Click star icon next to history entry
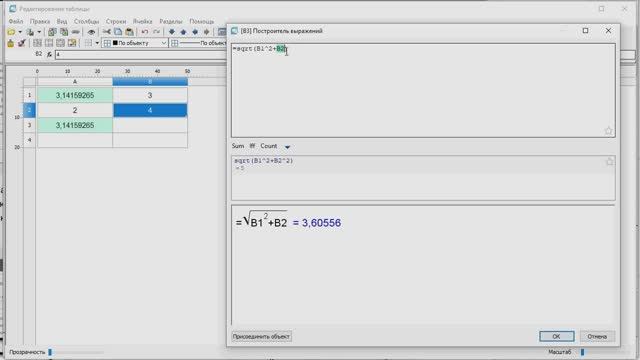Image resolution: width=640 pixels, height=360 pixels. point(609,162)
